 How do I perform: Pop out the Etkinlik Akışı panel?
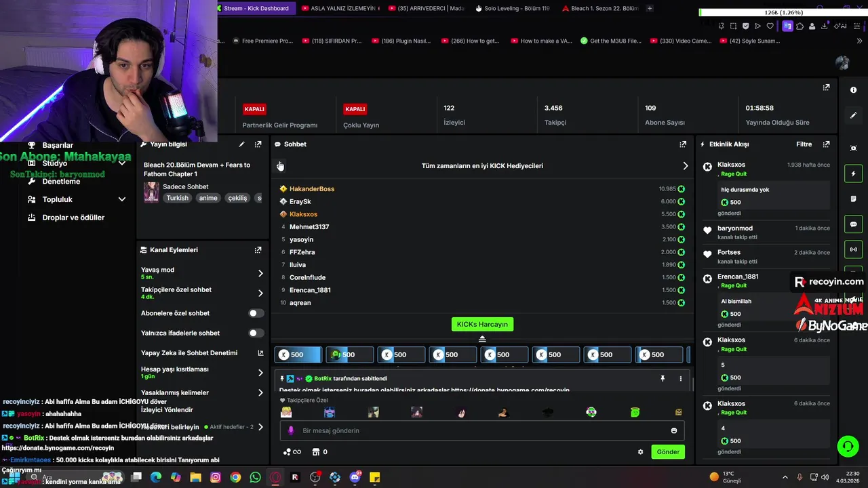tap(826, 144)
